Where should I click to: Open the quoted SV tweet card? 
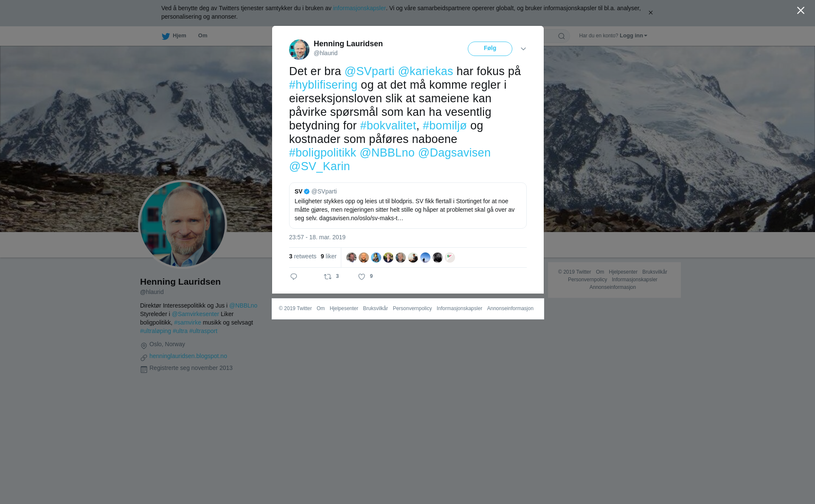(x=408, y=205)
